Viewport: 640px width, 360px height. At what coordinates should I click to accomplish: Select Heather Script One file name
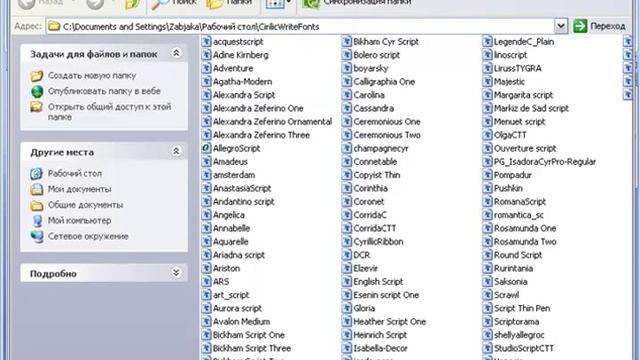pos(390,322)
